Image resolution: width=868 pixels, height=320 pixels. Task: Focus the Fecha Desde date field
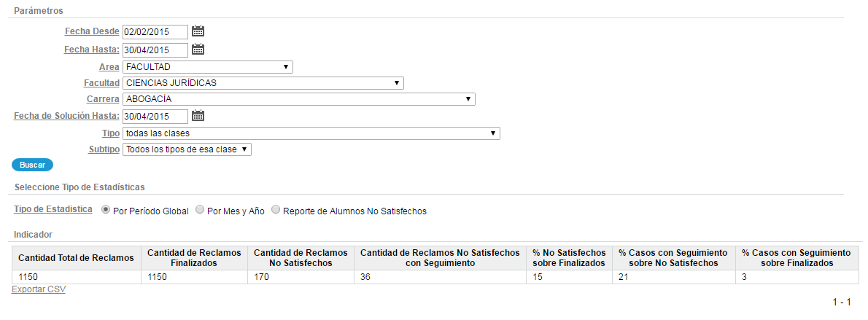[x=155, y=32]
